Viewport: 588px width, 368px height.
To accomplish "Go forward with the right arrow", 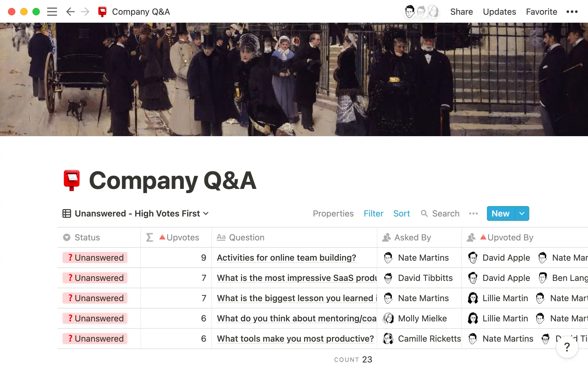I will point(85,12).
